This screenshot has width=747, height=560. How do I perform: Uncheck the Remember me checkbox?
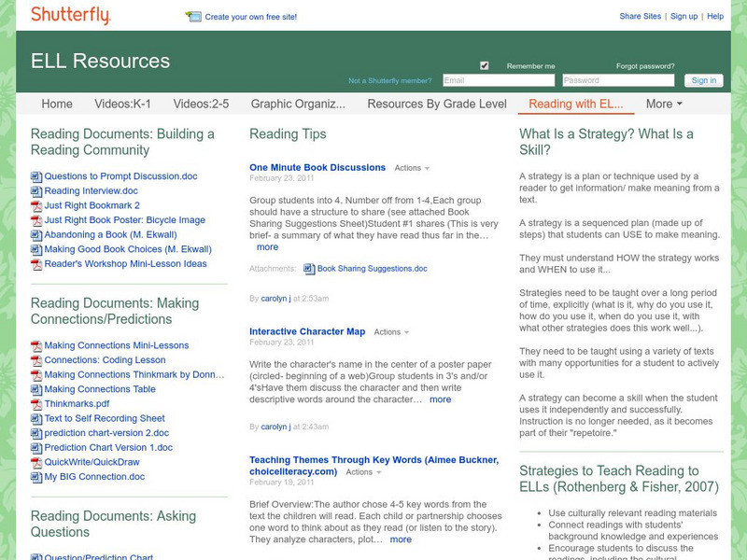click(x=483, y=65)
